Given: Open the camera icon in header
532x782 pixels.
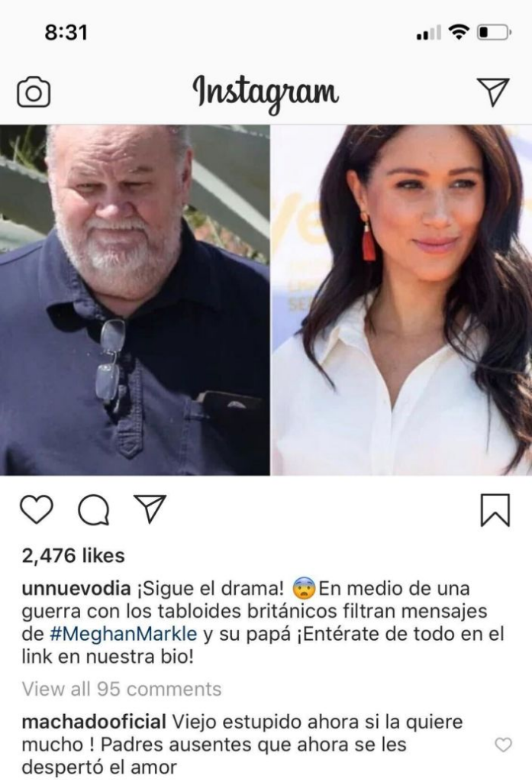Looking at the screenshot, I should pyautogui.click(x=34, y=92).
